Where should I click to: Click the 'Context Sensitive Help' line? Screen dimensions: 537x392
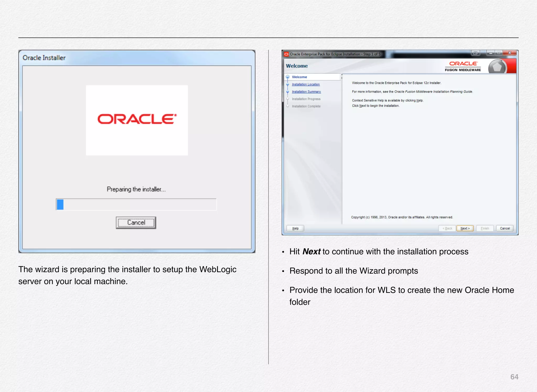pyautogui.click(x=388, y=101)
